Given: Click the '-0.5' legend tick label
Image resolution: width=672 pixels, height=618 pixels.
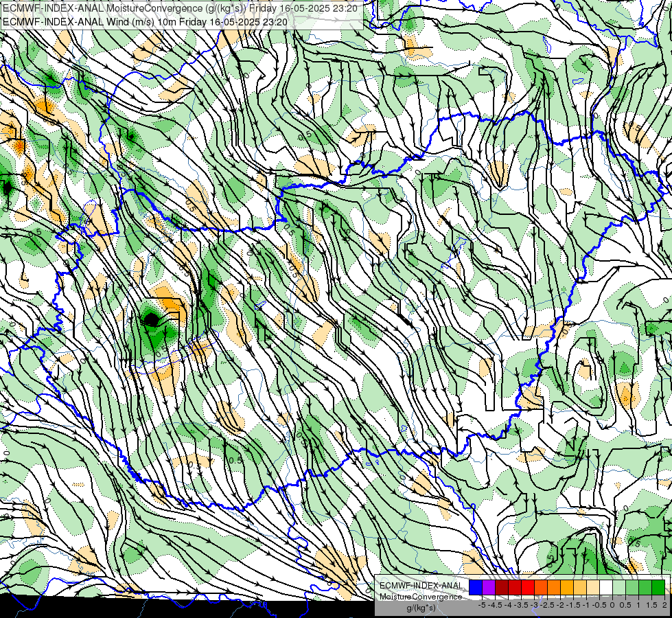Looking at the screenshot, I should 599,605.
